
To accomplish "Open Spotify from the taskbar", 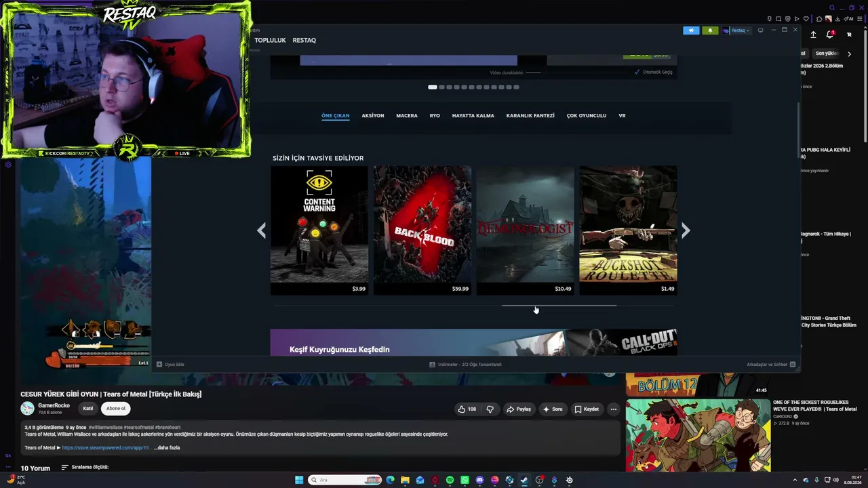I will (450, 480).
